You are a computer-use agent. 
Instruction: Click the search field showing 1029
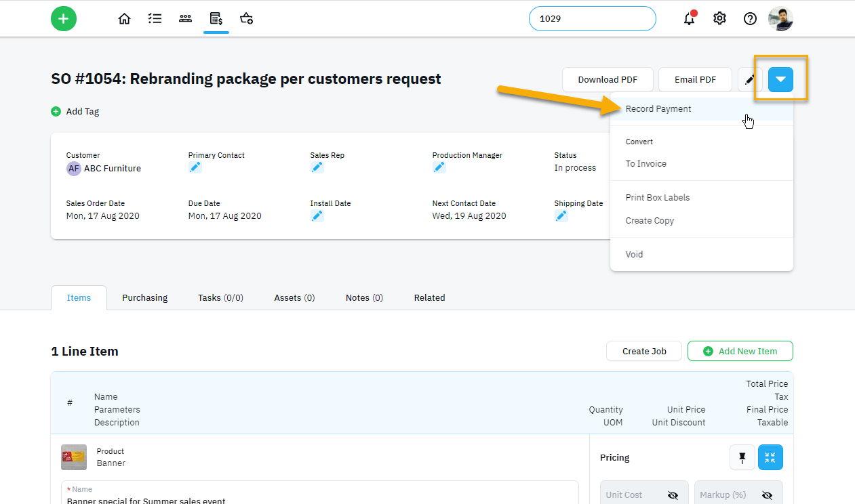(592, 18)
